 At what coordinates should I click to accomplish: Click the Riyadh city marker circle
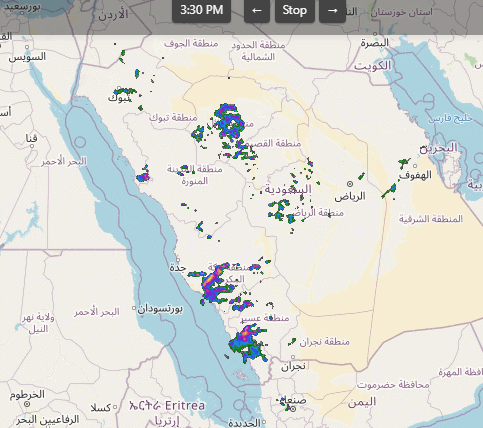click(x=350, y=184)
